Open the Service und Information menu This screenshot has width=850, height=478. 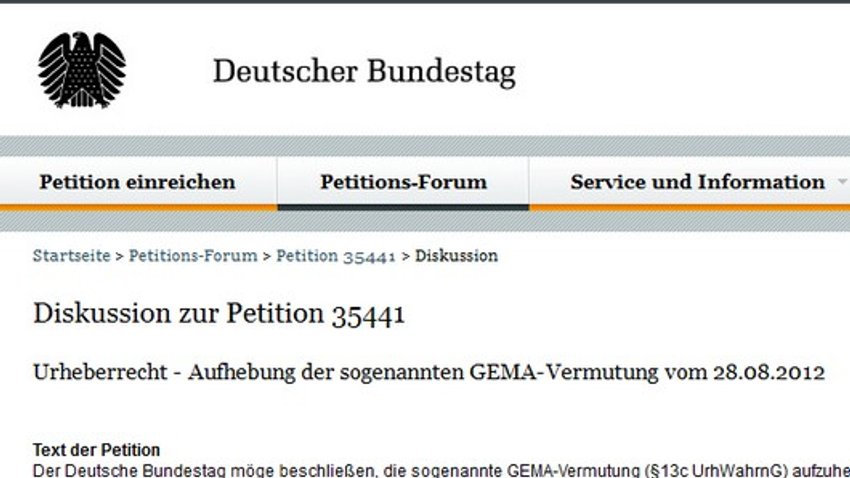click(x=698, y=182)
